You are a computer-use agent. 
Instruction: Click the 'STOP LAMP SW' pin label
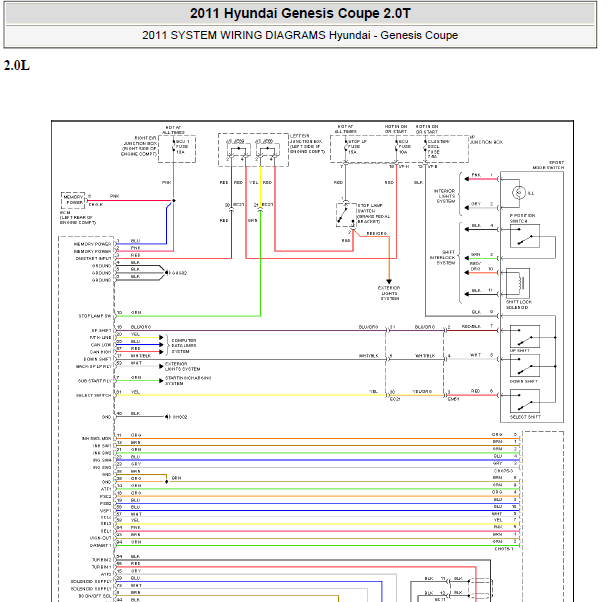click(95, 316)
